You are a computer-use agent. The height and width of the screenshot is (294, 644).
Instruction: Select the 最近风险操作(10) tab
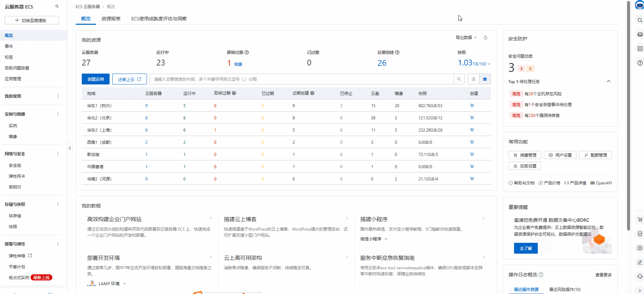[x=565, y=290]
